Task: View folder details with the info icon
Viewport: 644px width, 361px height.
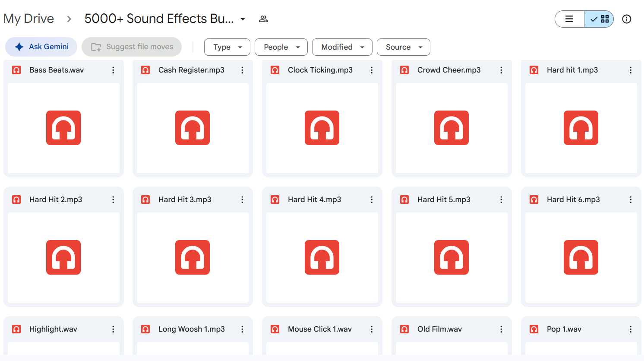Action: coord(627,19)
